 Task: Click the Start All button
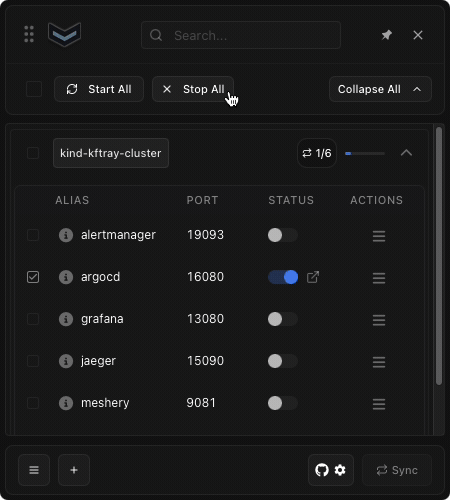(99, 89)
